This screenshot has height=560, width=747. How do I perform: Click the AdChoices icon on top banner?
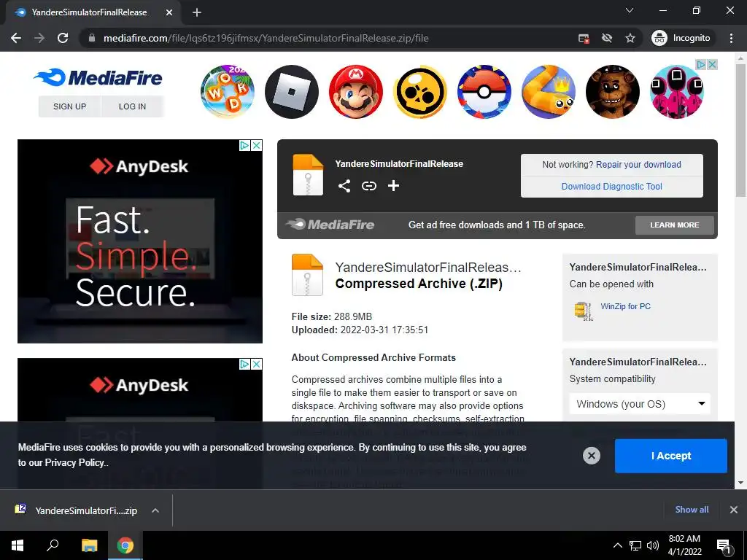point(701,64)
